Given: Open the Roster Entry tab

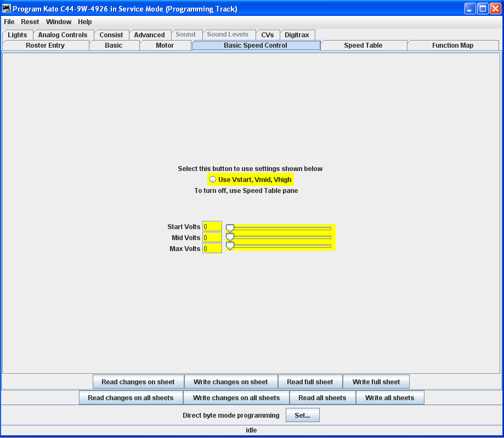Looking at the screenshot, I should pyautogui.click(x=46, y=45).
